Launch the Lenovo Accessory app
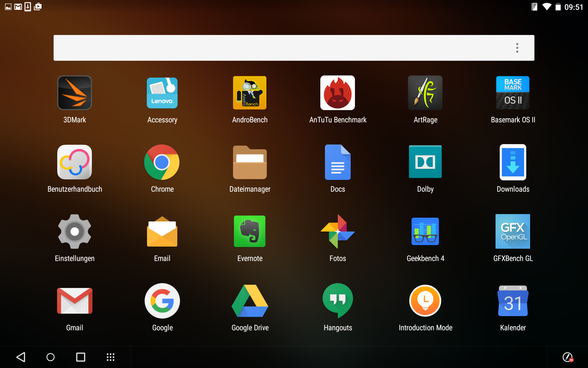588x368 pixels. point(162,93)
